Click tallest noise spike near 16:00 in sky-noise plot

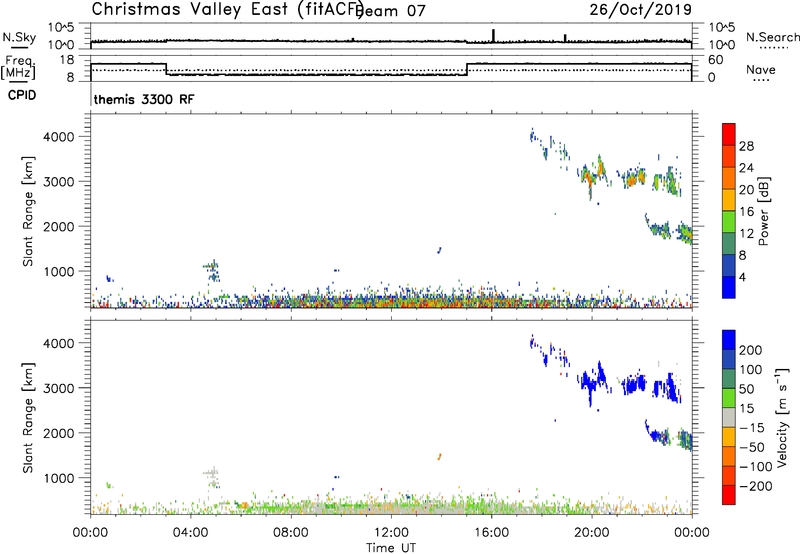tap(493, 35)
